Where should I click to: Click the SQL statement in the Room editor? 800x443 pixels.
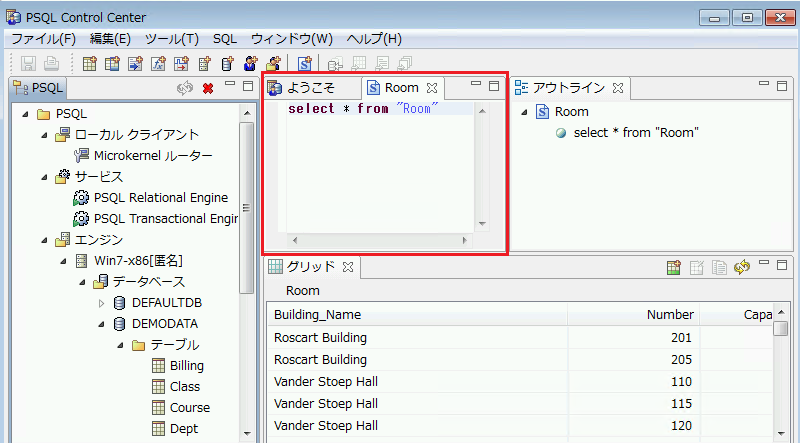pyautogui.click(x=363, y=109)
